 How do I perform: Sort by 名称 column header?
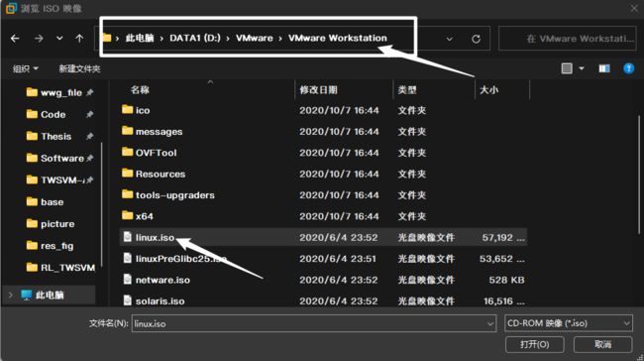pos(140,89)
